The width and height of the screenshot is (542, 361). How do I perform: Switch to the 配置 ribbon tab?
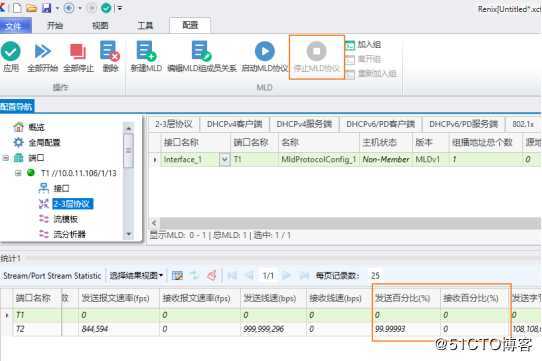(190, 25)
